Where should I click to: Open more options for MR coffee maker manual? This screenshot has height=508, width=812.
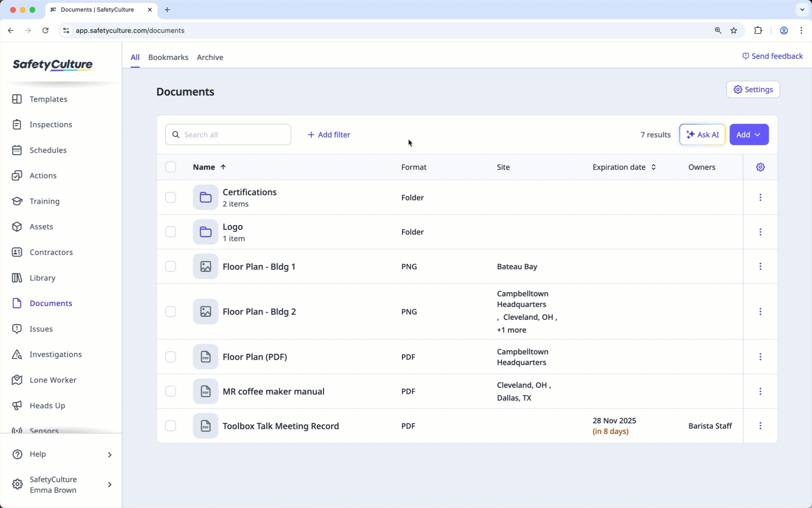(x=760, y=391)
